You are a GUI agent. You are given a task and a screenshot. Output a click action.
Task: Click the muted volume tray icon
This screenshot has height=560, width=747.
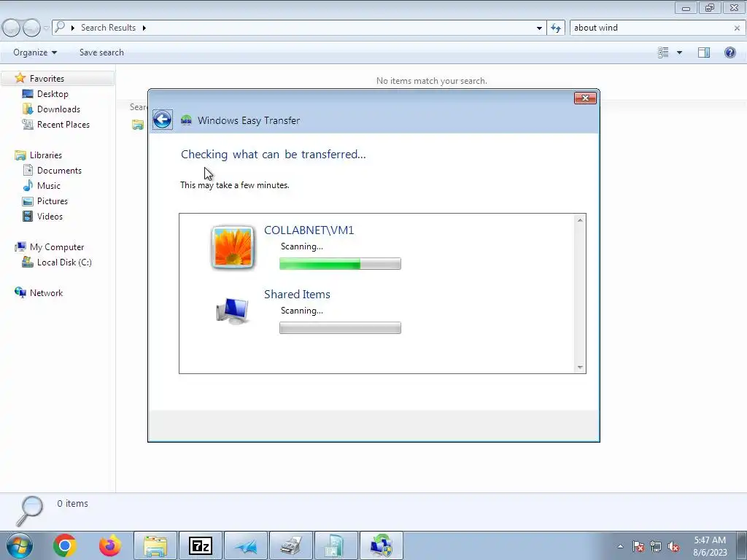pyautogui.click(x=673, y=546)
